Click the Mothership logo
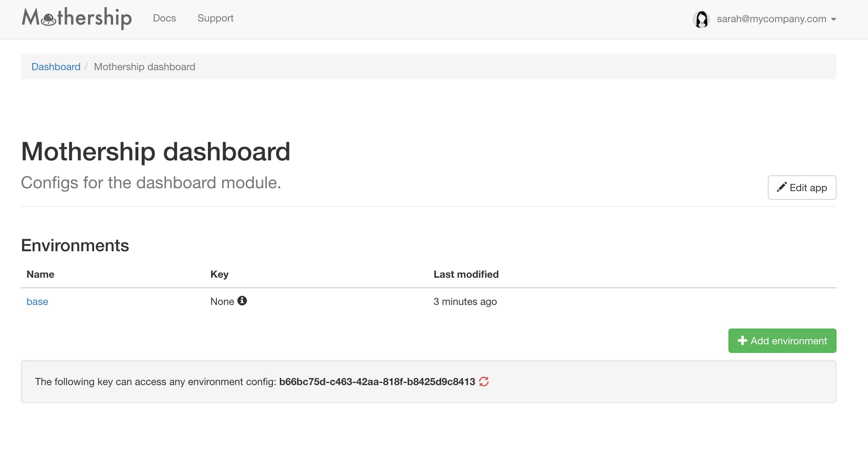The height and width of the screenshot is (476, 868). coord(77,18)
